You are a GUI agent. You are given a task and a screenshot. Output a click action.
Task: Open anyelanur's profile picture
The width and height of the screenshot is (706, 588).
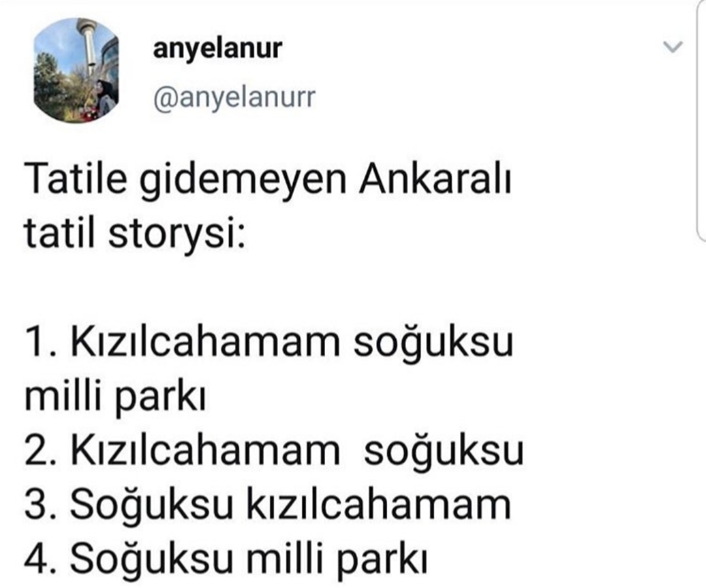point(76,70)
